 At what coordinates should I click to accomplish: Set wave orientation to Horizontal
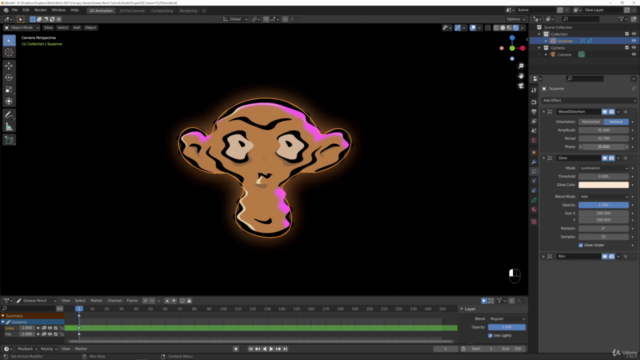click(x=591, y=122)
